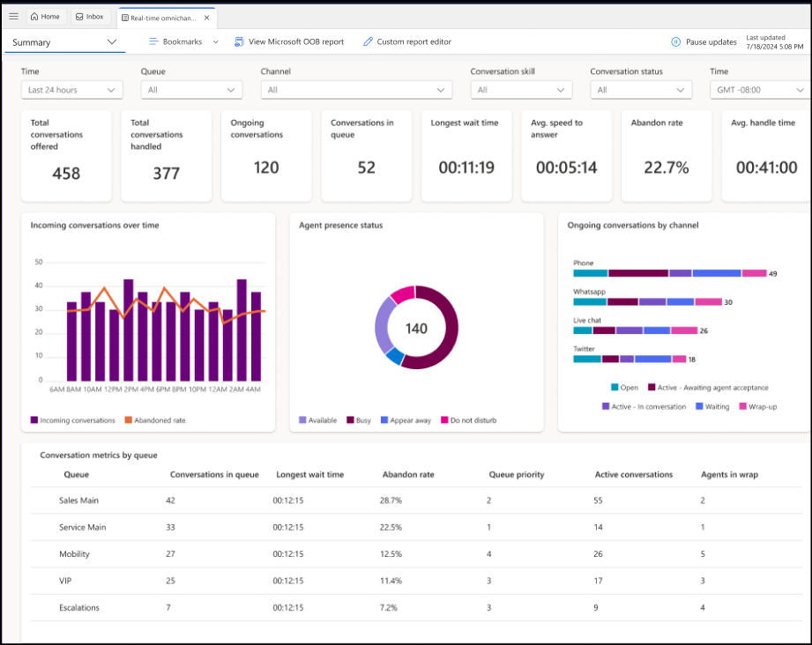Switch to the Inbox tab
The width and height of the screenshot is (812, 645).
coord(91,16)
